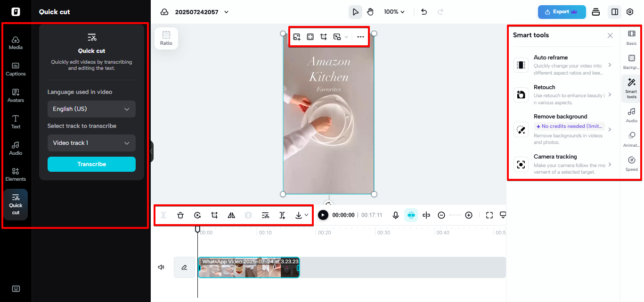Select the Avatars sidebar icon
Screen dimensions: 644x302
pyautogui.click(x=16, y=95)
